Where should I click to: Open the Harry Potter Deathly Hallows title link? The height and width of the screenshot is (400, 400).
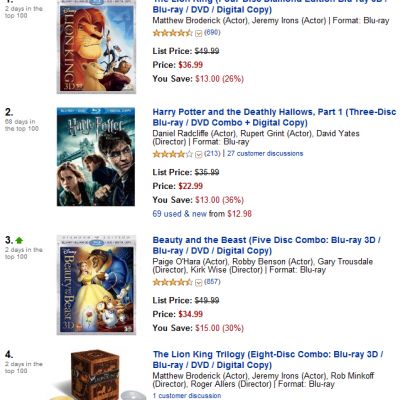(x=274, y=117)
